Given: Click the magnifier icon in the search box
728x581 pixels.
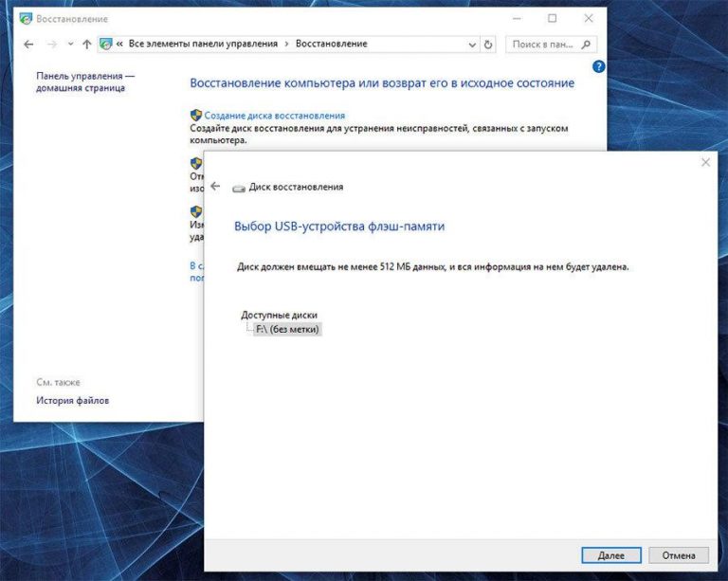Looking at the screenshot, I should [587, 45].
